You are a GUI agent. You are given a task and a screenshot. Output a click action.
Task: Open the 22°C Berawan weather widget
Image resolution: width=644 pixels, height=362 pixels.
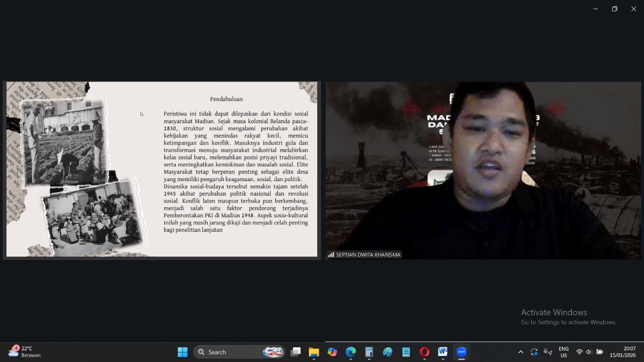[x=25, y=352]
